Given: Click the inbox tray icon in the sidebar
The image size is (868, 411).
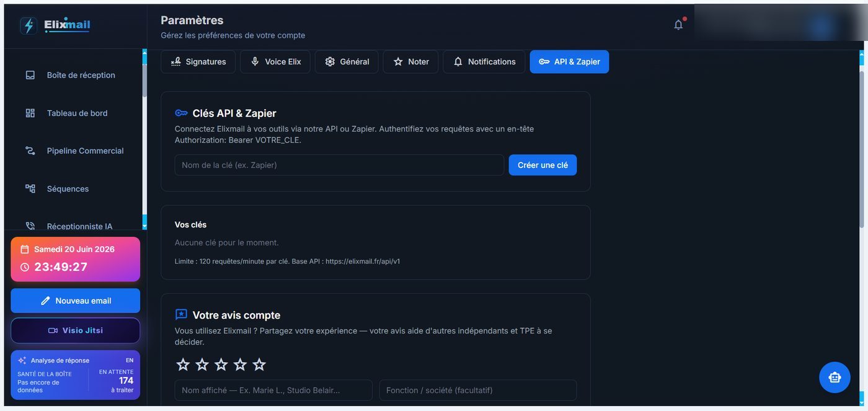Looking at the screenshot, I should 30,75.
